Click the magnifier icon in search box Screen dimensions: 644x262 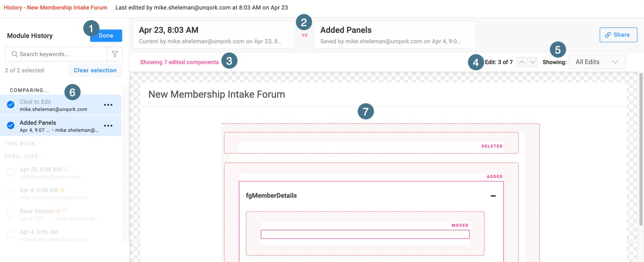pyautogui.click(x=15, y=54)
